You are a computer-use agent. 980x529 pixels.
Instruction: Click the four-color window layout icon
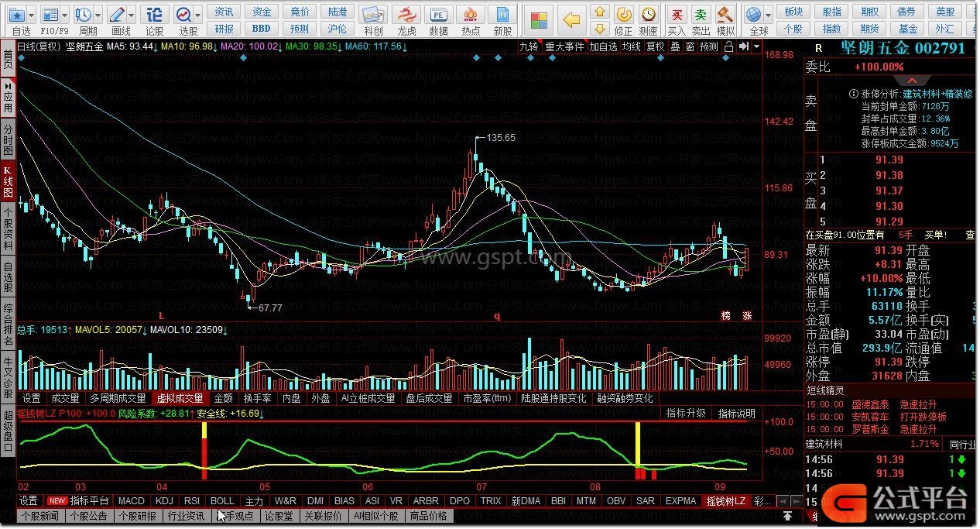pos(540,19)
